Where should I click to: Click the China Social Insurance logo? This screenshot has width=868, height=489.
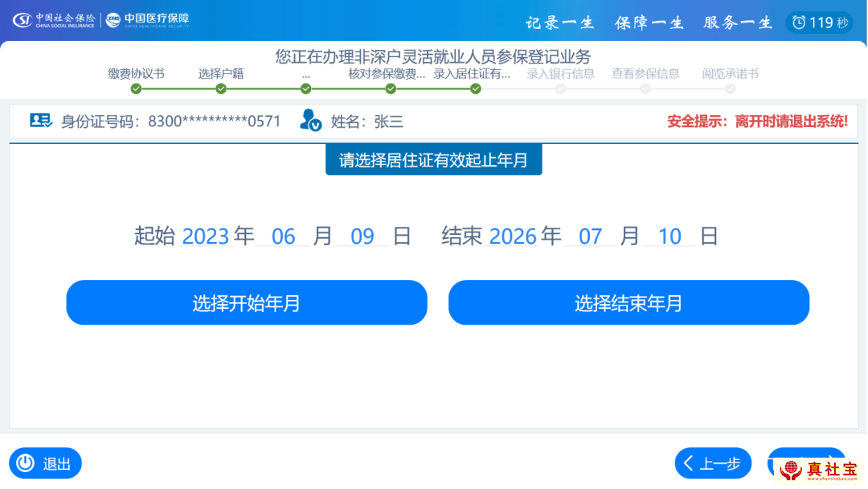tap(55, 19)
